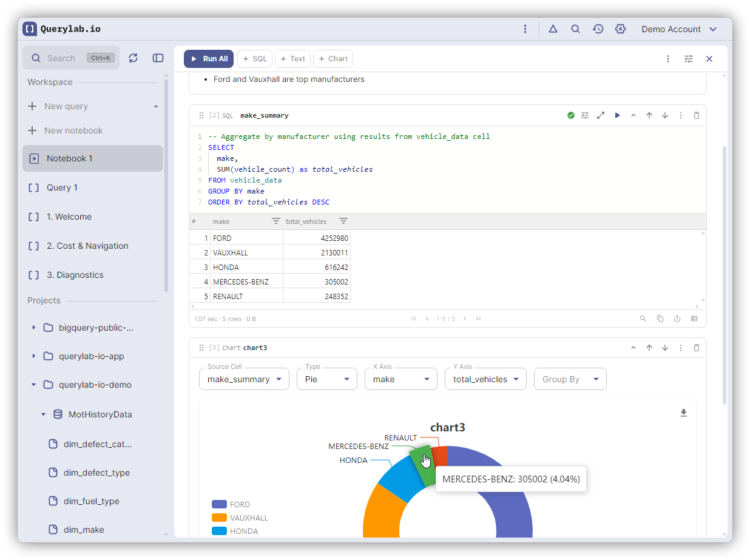Click the refresh workspace icon

click(x=133, y=58)
